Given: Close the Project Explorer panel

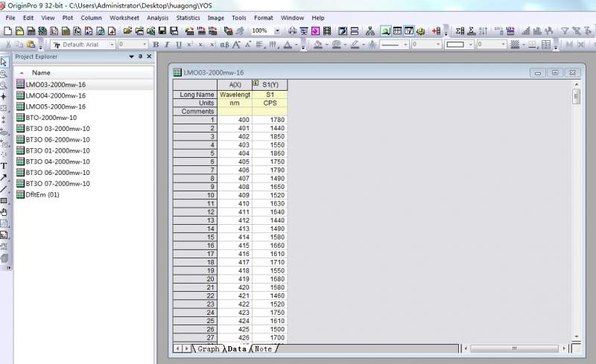Looking at the screenshot, I should pyautogui.click(x=149, y=57).
